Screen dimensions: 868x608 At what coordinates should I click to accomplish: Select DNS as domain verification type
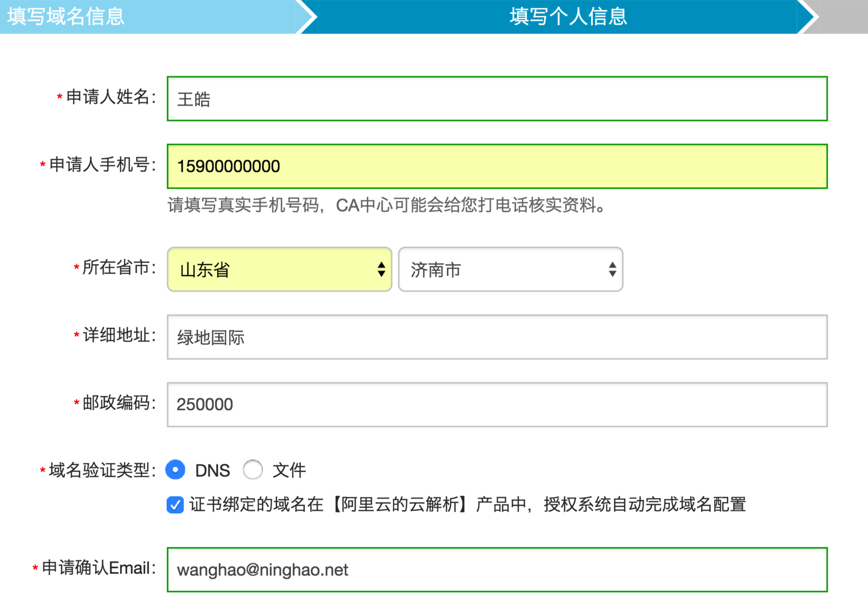tap(175, 470)
